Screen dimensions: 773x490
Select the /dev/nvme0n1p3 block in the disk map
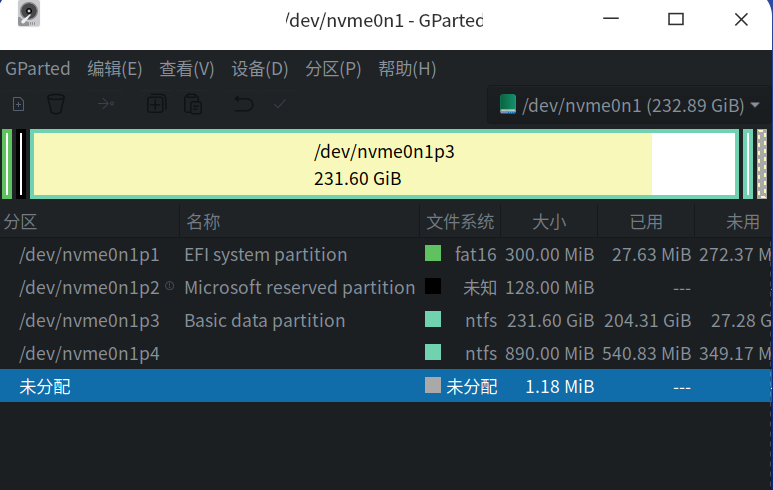pos(384,165)
